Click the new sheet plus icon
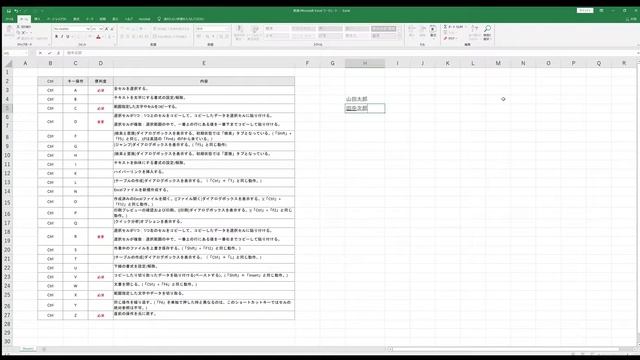The image size is (640, 360). pyautogui.click(x=44, y=349)
